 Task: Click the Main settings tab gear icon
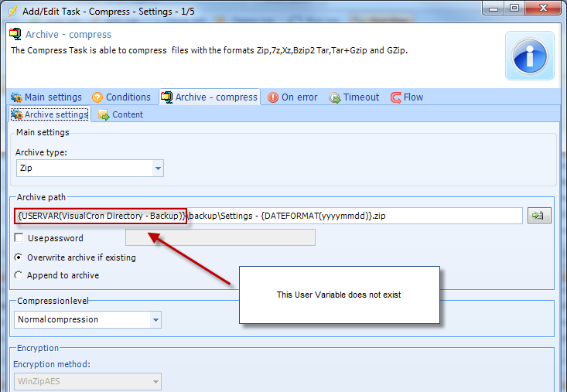coord(15,97)
